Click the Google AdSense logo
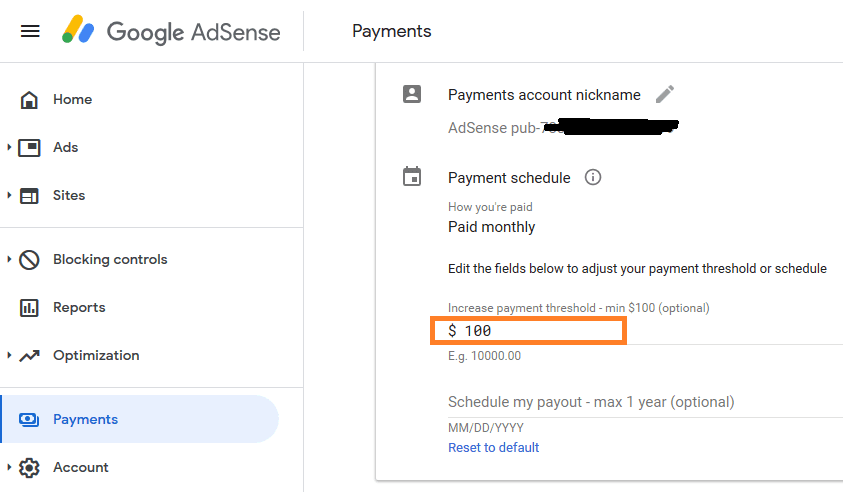 click(x=171, y=30)
